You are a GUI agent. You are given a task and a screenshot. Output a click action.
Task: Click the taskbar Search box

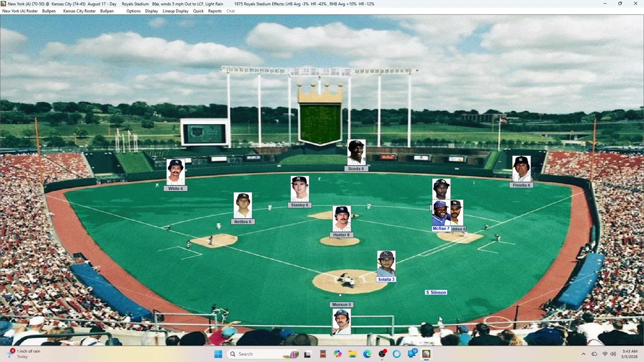tap(263, 354)
